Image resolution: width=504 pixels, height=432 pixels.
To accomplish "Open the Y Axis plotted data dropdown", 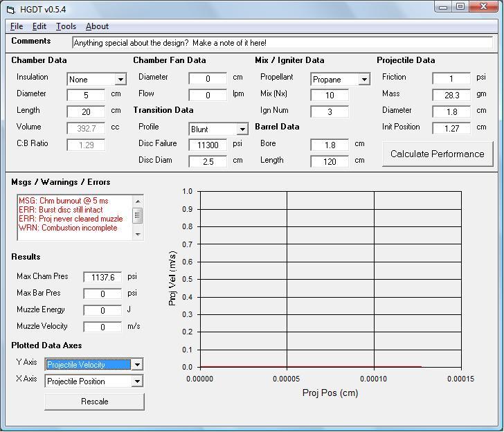I will click(137, 365).
